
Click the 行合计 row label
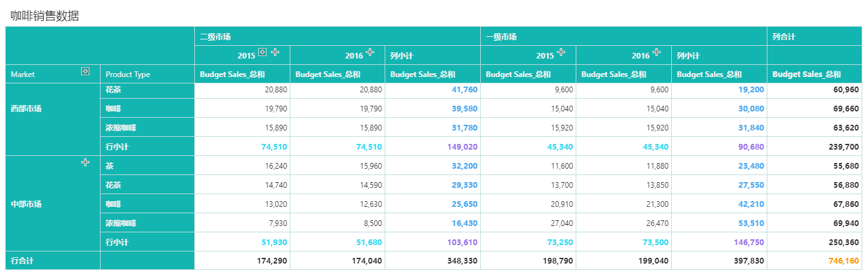22,260
